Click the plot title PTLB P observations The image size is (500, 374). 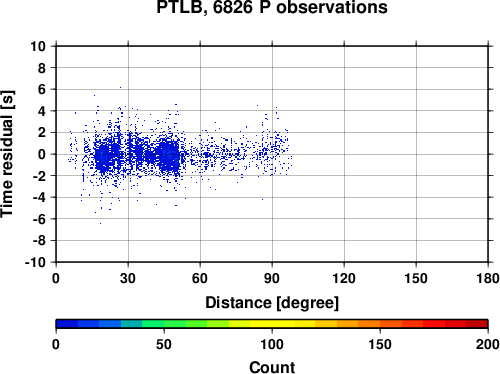[x=272, y=7]
